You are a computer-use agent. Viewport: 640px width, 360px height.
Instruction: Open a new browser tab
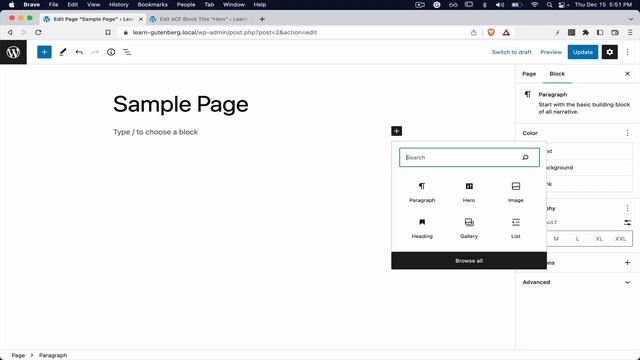pyautogui.click(x=262, y=19)
